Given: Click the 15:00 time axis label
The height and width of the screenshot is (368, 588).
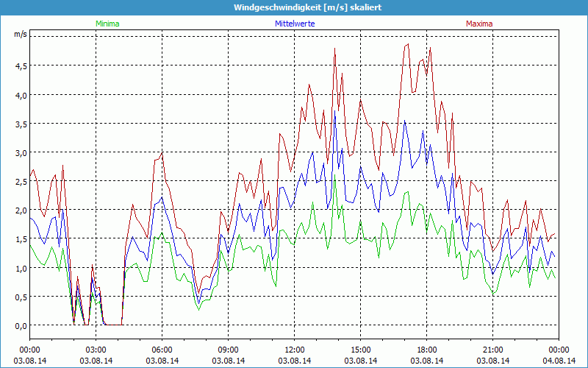Looking at the screenshot, I should [x=361, y=350].
